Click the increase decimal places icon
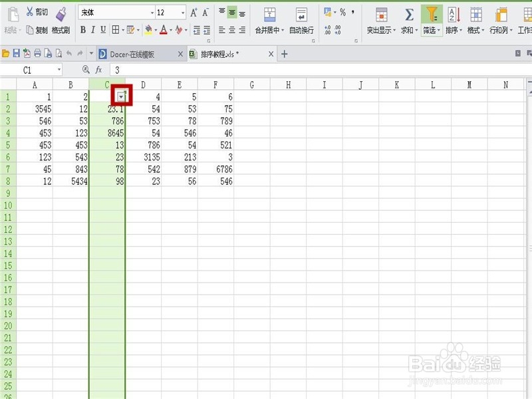The width and height of the screenshot is (532, 399). click(x=327, y=30)
